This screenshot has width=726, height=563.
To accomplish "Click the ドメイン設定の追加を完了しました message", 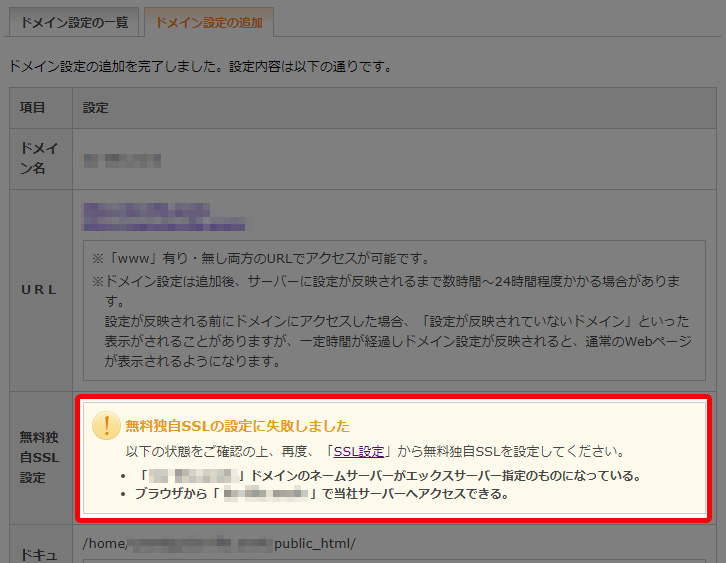I will pyautogui.click(x=199, y=67).
